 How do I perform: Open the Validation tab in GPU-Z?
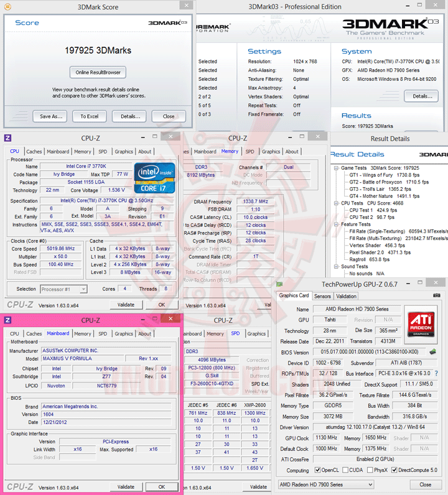pos(346,296)
